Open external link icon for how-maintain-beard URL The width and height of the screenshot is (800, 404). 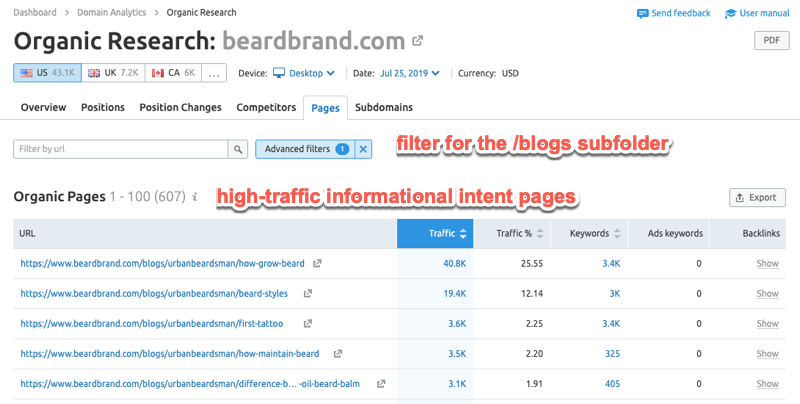[x=338, y=354]
